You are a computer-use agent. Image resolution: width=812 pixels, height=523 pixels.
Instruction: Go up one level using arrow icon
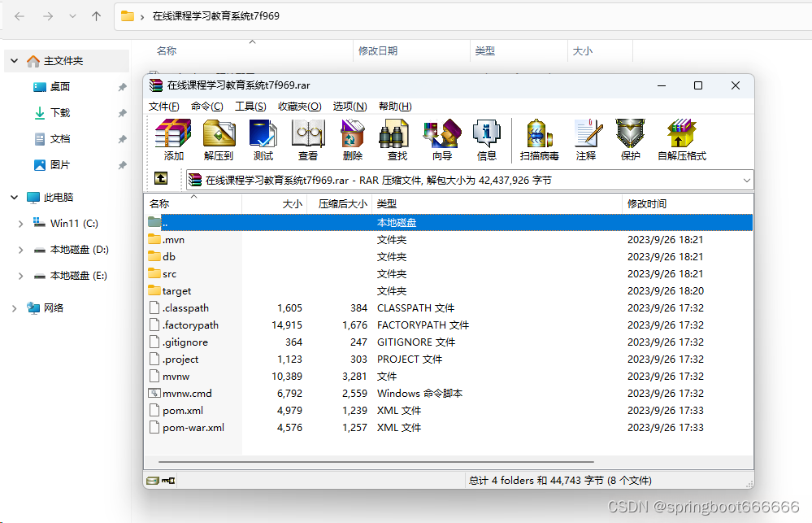pyautogui.click(x=161, y=179)
